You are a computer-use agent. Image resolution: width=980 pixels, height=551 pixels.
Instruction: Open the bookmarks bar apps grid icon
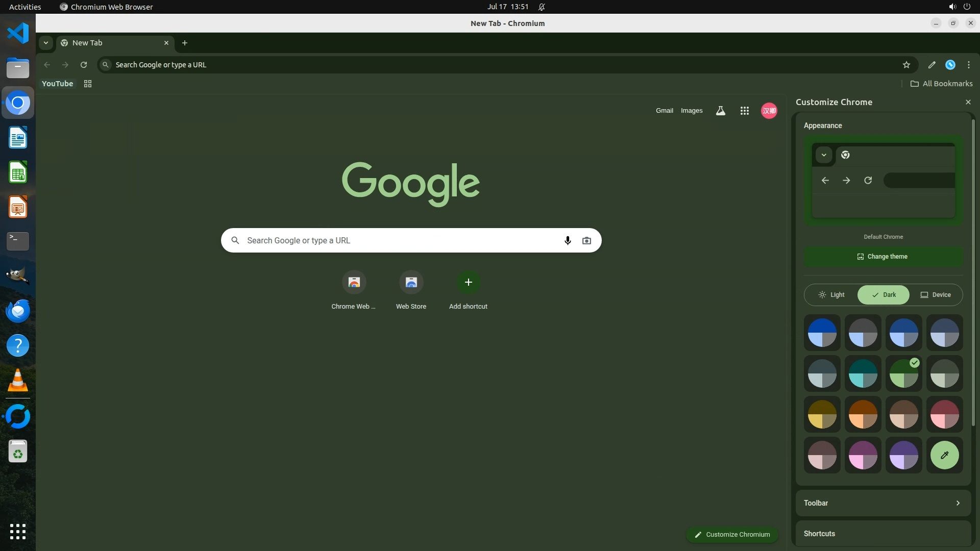(88, 84)
